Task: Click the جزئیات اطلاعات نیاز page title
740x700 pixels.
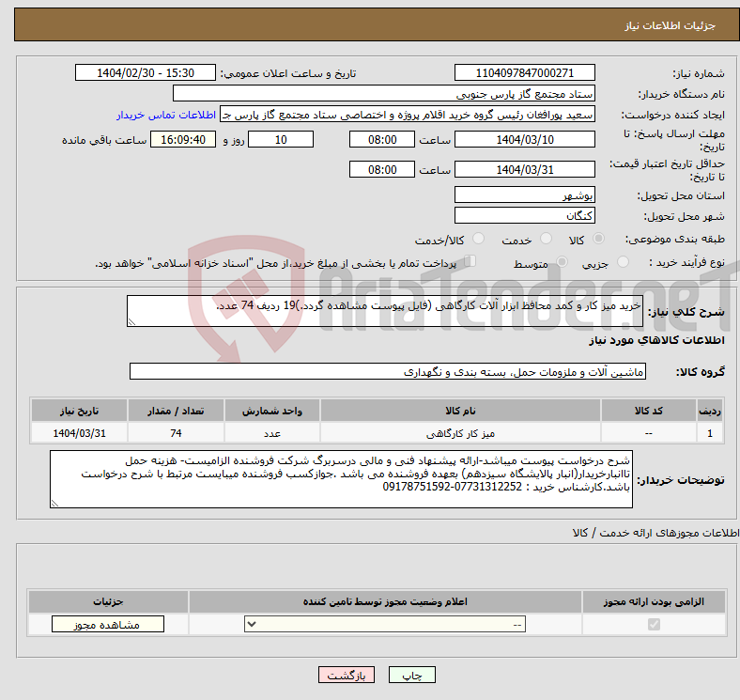Action: pyautogui.click(x=670, y=25)
